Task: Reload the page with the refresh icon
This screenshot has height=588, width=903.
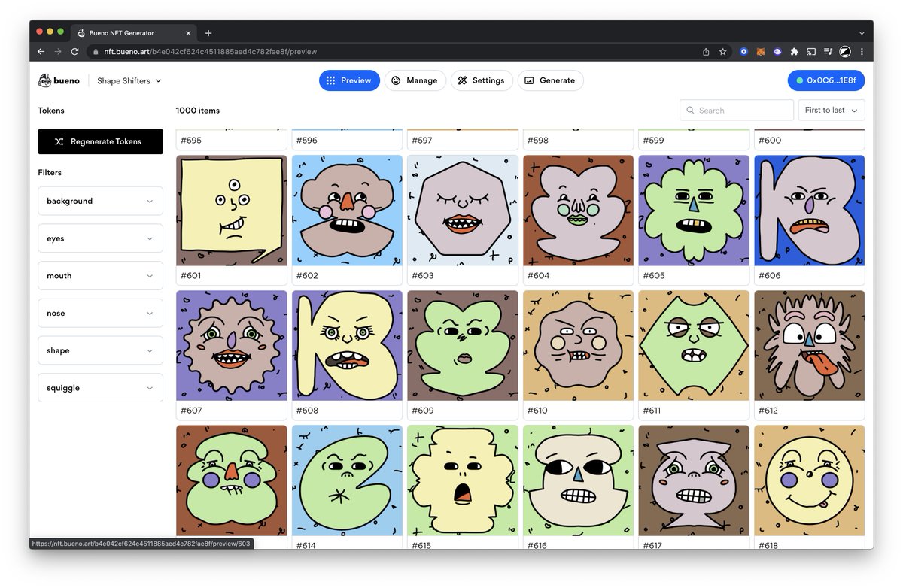Action: [x=74, y=52]
